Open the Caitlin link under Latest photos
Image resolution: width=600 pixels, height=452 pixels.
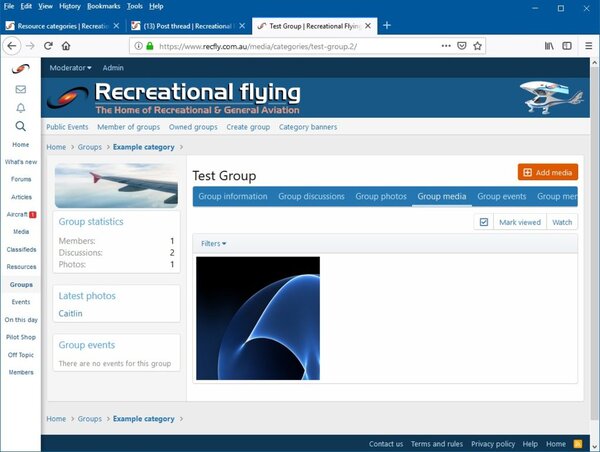[x=70, y=314]
